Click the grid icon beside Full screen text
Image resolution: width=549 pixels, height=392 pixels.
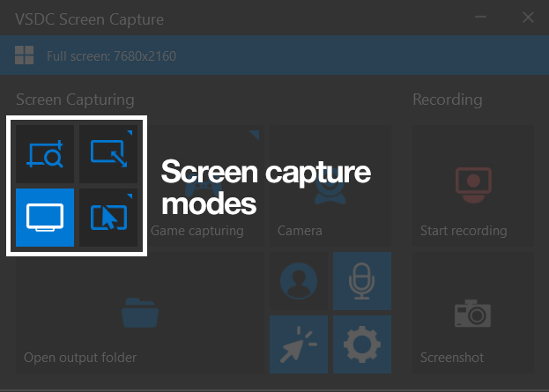[24, 57]
